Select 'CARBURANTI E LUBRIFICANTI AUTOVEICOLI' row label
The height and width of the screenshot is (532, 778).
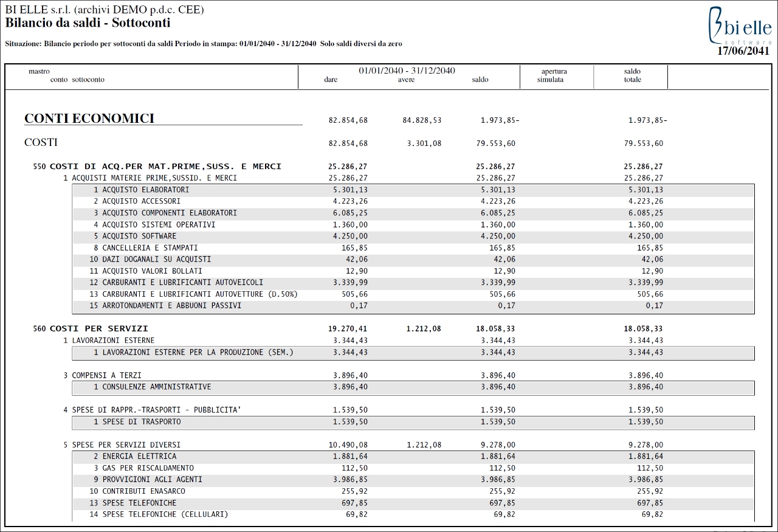coord(183,282)
